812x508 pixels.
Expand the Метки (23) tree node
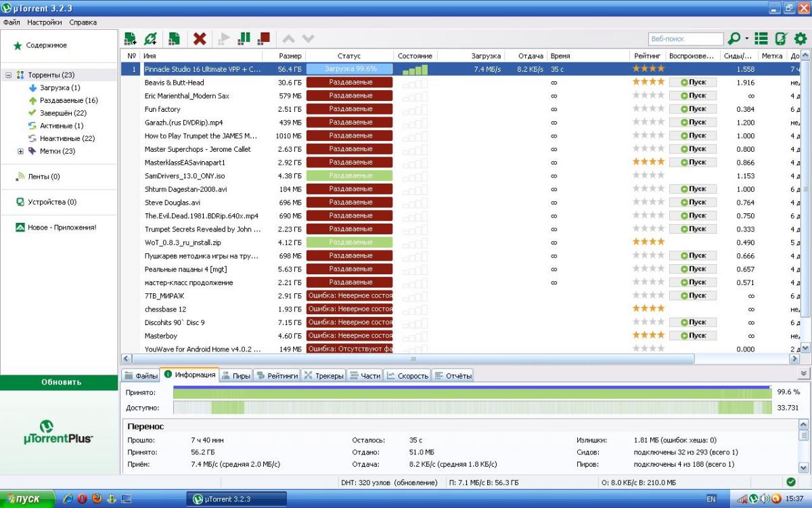tap(20, 152)
